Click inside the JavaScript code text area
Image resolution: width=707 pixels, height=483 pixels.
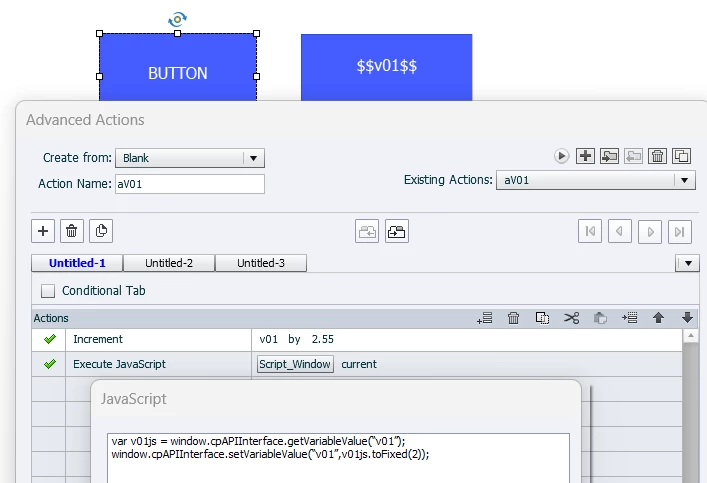coord(338,458)
